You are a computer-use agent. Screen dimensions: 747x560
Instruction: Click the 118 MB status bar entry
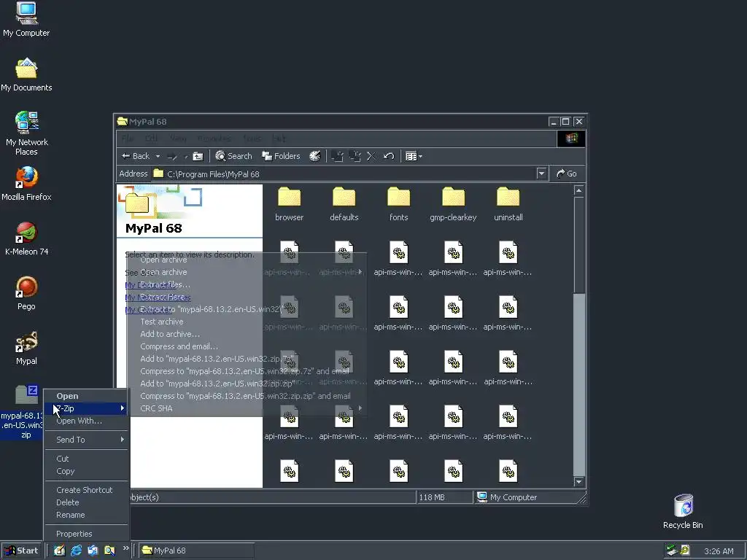[444, 497]
